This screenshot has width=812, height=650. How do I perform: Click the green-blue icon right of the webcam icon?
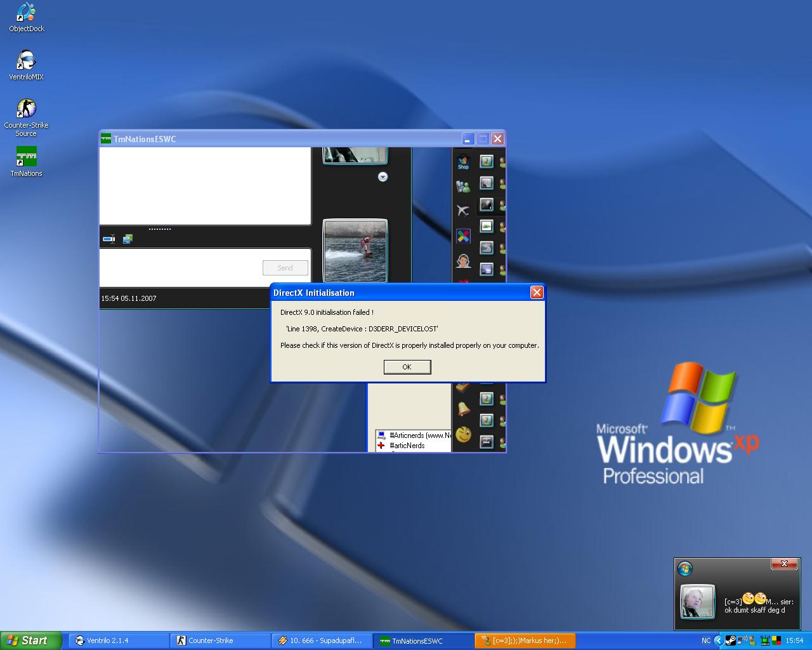pos(128,239)
